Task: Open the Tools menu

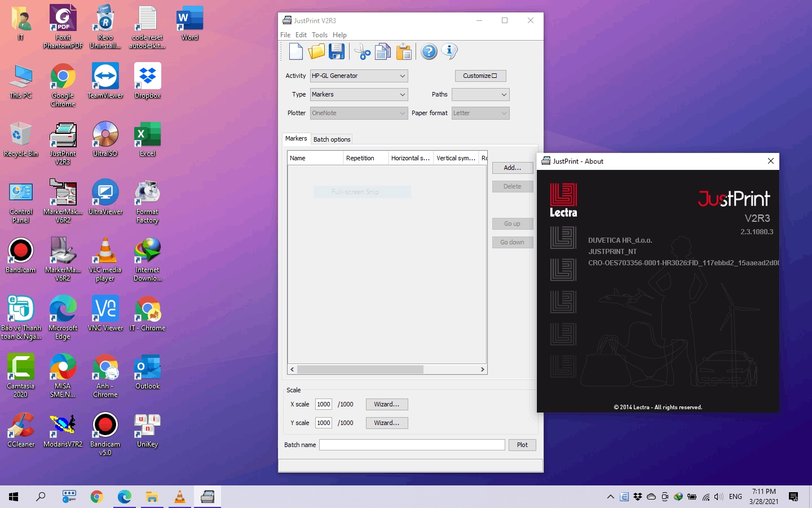Action: pyautogui.click(x=320, y=35)
